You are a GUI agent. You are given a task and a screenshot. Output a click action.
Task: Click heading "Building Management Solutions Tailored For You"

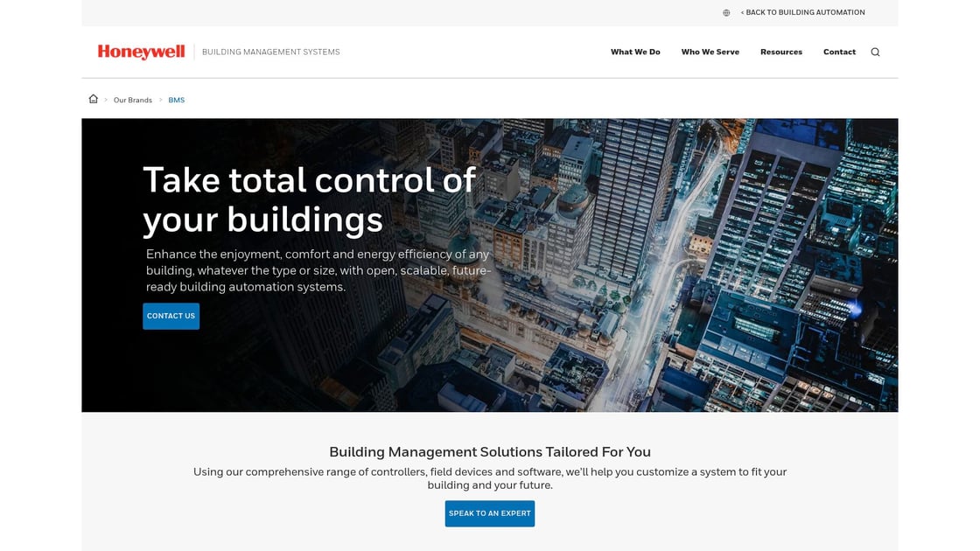point(490,451)
